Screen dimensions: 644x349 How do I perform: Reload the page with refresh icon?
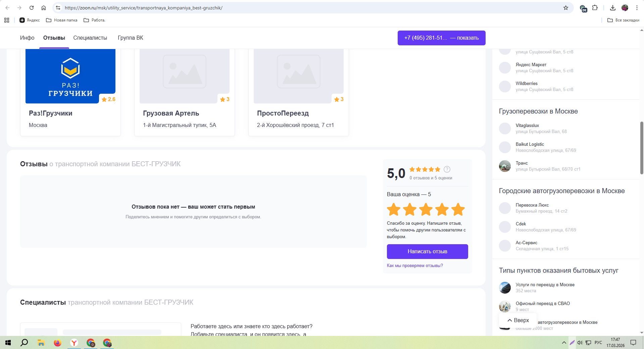tap(32, 8)
